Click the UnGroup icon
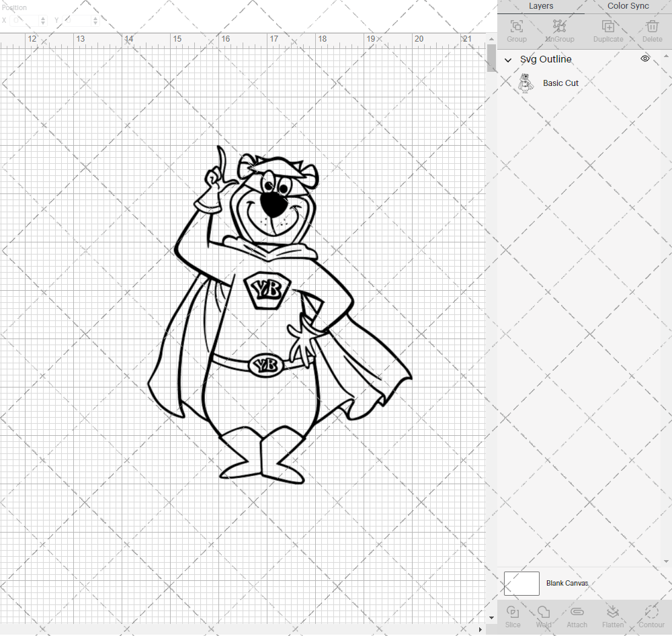 [559, 27]
